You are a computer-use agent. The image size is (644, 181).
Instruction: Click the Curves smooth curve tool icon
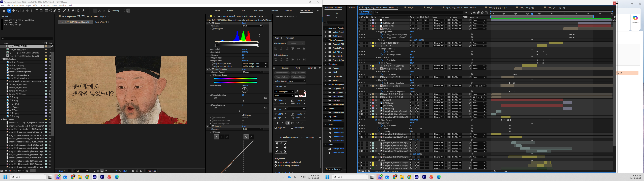coord(246,137)
